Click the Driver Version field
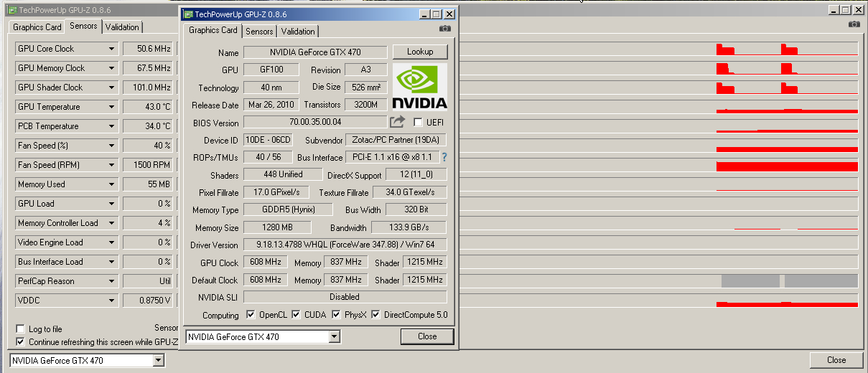The image size is (868, 373). click(x=345, y=245)
